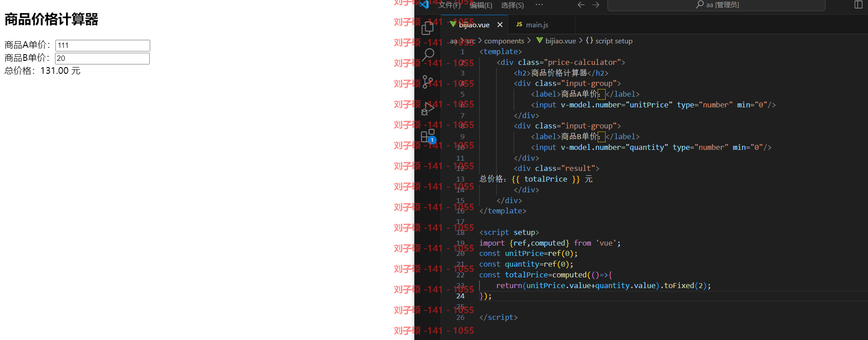Viewport: 868px width, 340px height.
Task: Open the 文件(F) menu
Action: (449, 5)
